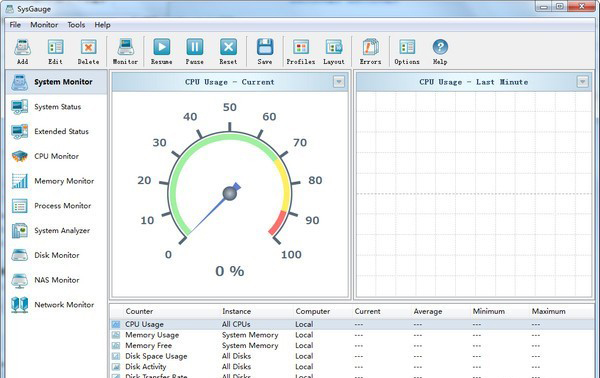Open CPU Monitor in the sidebar
600x378 pixels.
click(x=57, y=156)
